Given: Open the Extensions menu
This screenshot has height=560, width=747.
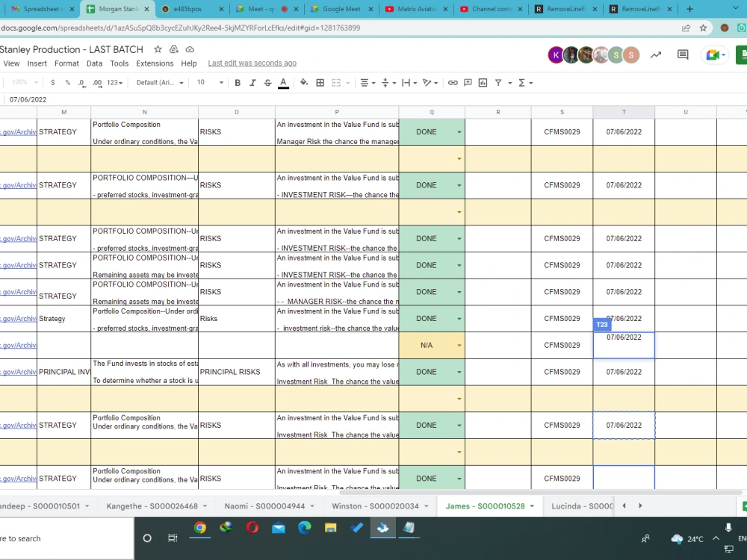Looking at the screenshot, I should (155, 63).
